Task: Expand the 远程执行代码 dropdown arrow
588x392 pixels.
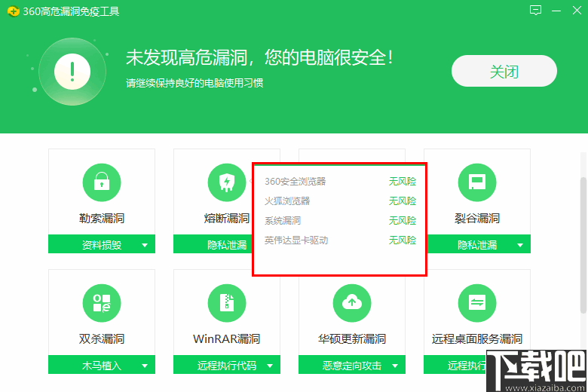Action: 270,366
